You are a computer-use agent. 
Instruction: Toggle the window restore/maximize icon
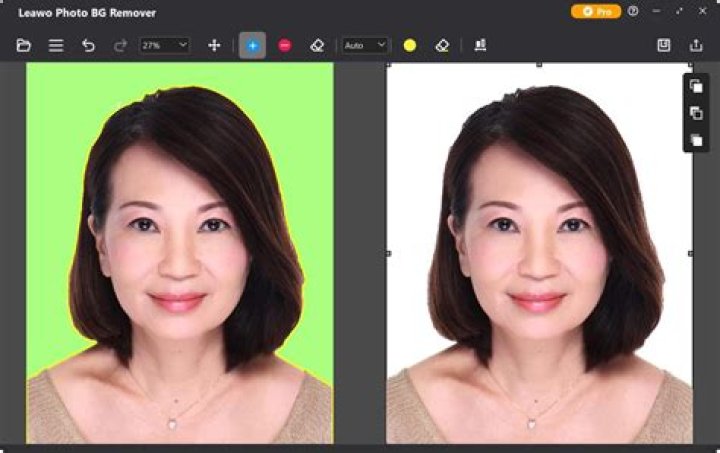point(679,11)
